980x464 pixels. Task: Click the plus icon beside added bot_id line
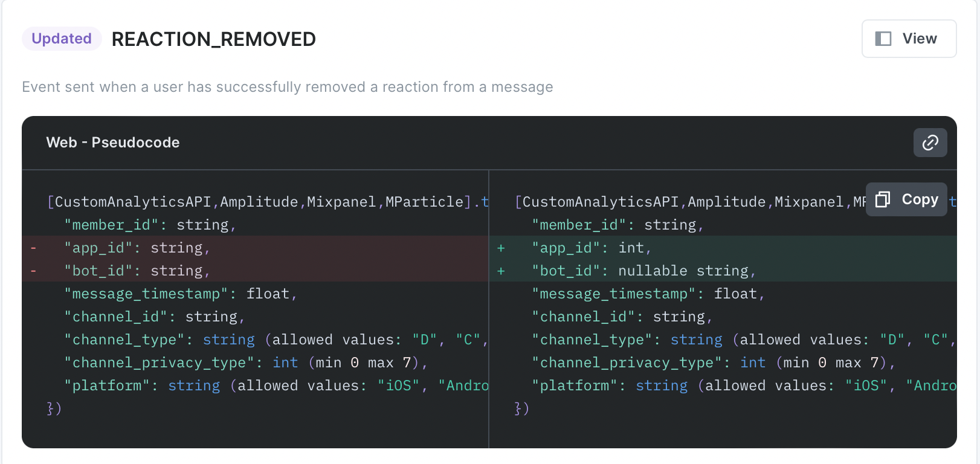click(x=501, y=271)
